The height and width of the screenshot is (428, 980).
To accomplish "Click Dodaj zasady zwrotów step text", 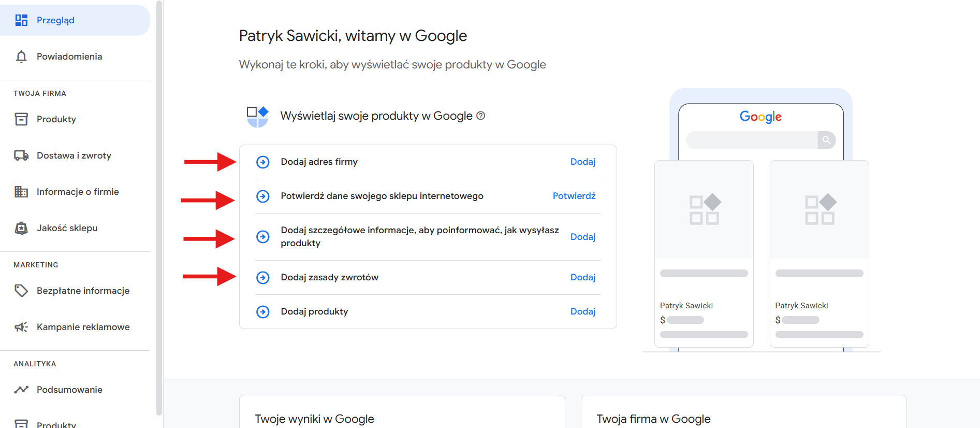I will [330, 277].
